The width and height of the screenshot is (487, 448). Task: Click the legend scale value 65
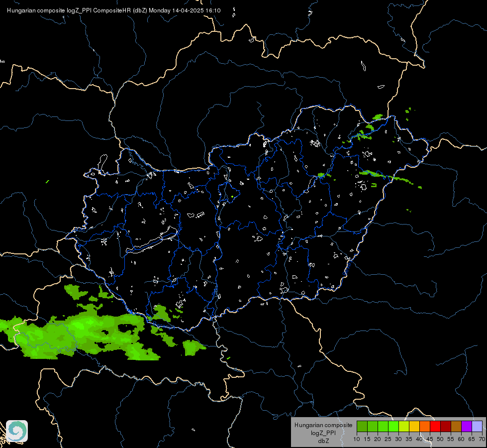tap(472, 439)
